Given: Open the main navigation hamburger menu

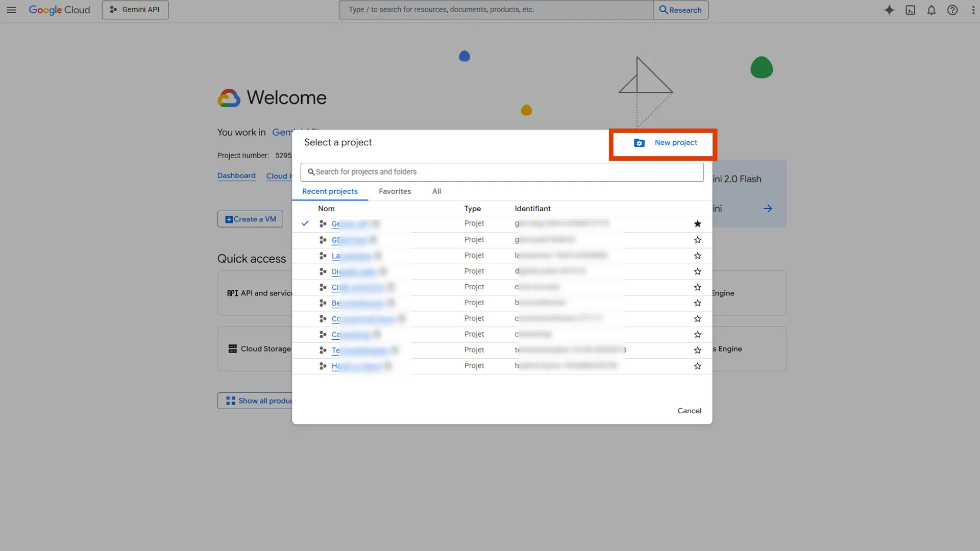Looking at the screenshot, I should [x=11, y=10].
